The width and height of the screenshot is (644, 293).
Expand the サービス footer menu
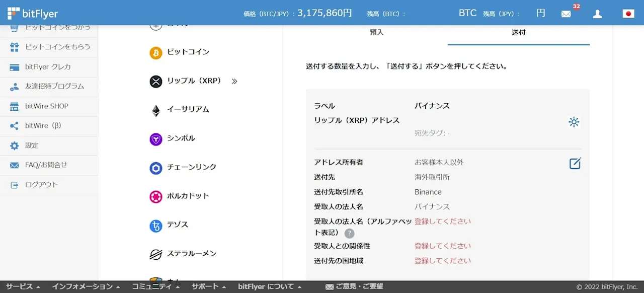(23, 286)
